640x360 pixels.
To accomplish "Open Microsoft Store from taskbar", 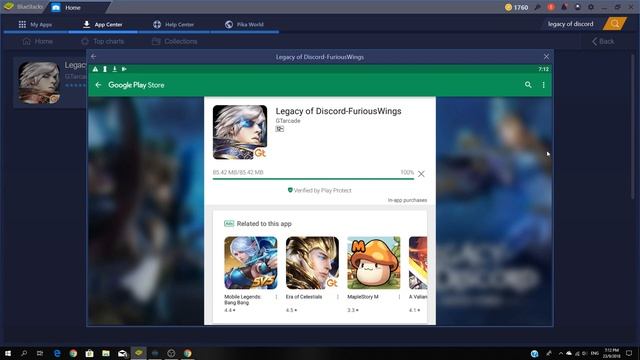I will click(89, 353).
